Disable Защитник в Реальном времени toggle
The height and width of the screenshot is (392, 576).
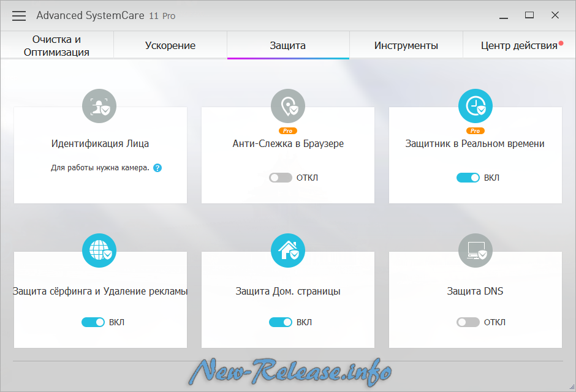pos(468,178)
